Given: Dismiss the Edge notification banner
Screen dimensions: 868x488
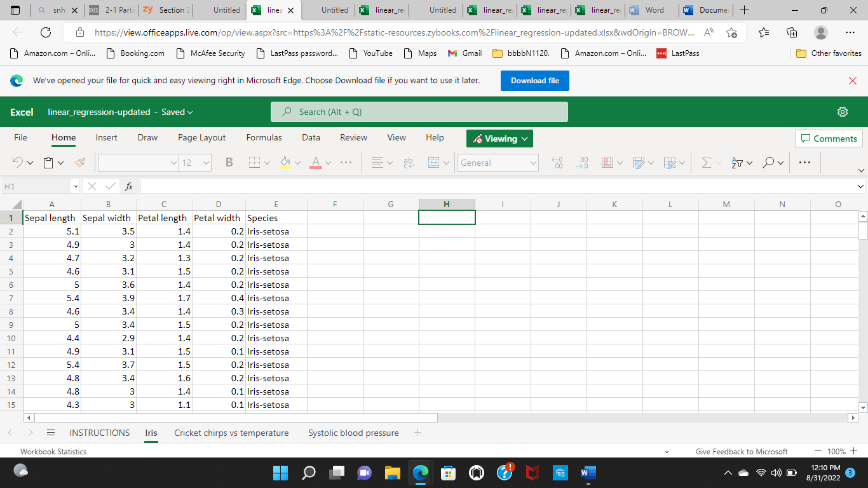Looking at the screenshot, I should click(853, 81).
